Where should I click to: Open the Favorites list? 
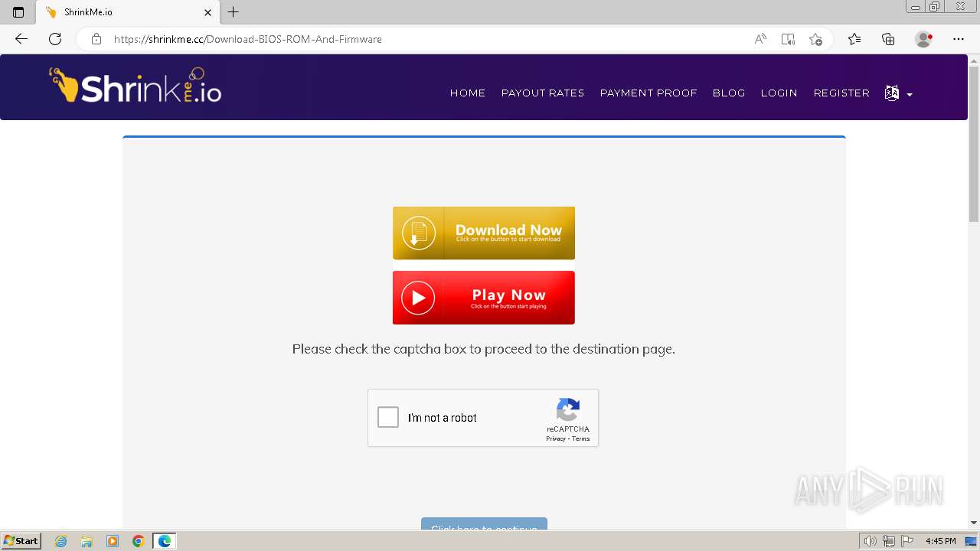click(854, 39)
